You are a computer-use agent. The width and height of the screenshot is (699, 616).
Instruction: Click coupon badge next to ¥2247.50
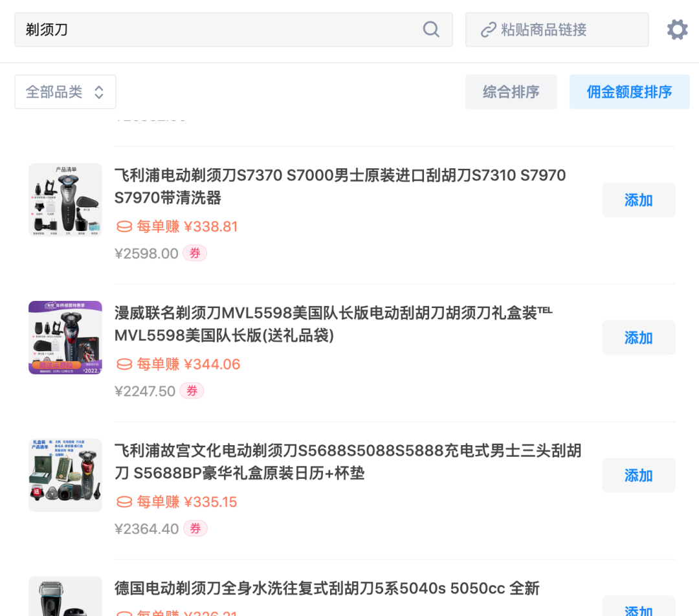[x=192, y=391]
